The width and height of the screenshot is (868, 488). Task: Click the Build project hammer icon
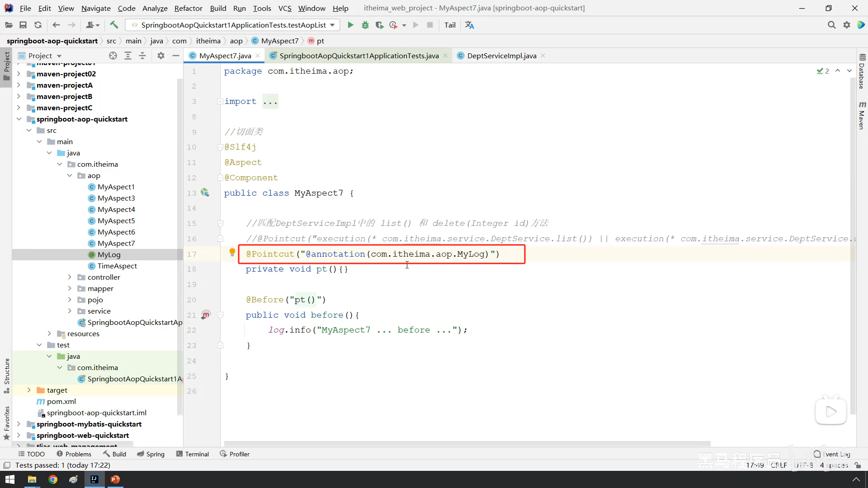tap(114, 25)
